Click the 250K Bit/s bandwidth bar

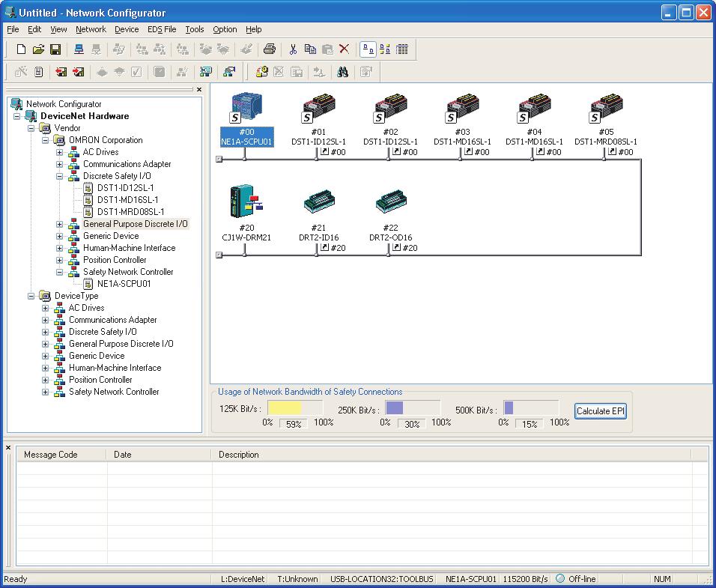point(413,407)
